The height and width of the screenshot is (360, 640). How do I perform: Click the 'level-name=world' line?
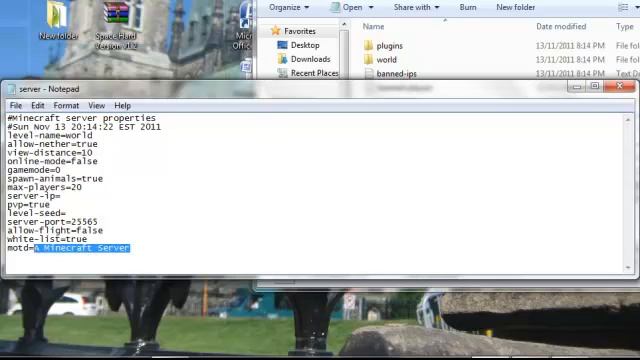point(50,135)
